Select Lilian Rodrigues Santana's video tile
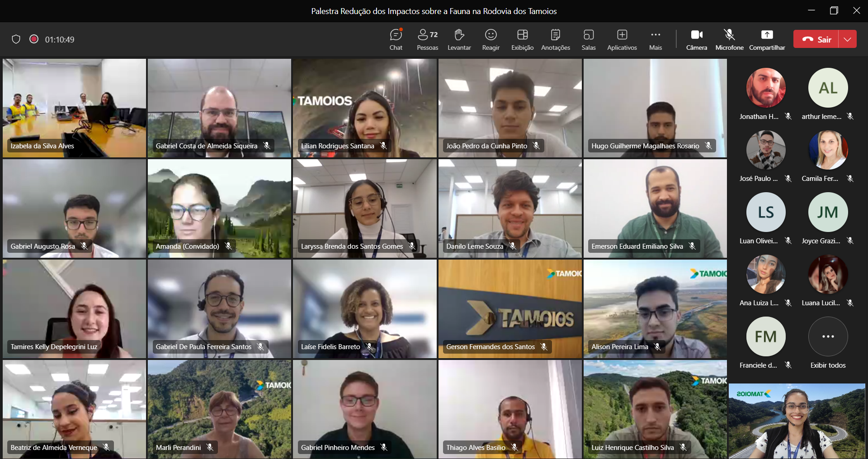The width and height of the screenshot is (868, 459). [364, 108]
